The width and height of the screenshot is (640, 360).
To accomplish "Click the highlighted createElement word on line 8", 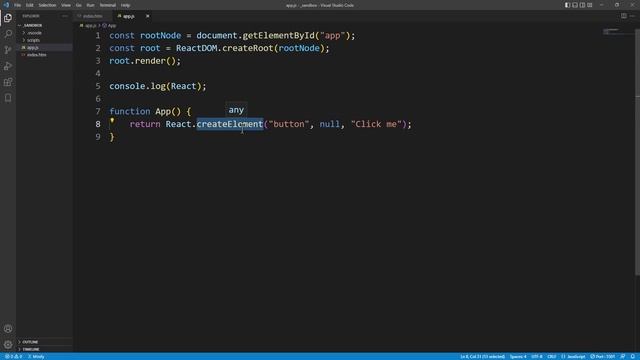I will click(x=230, y=124).
